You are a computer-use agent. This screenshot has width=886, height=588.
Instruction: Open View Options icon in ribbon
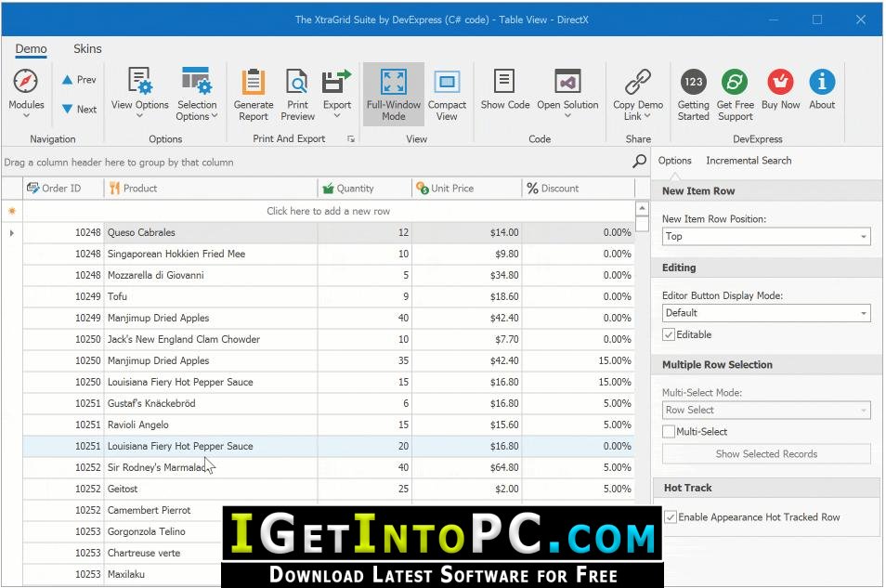point(139,80)
